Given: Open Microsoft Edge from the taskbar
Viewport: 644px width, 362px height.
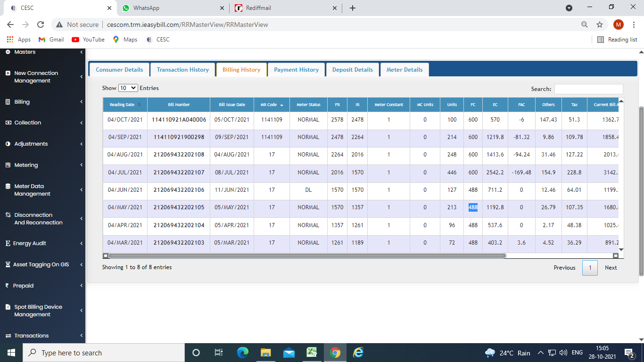Looking at the screenshot, I should pos(242,353).
